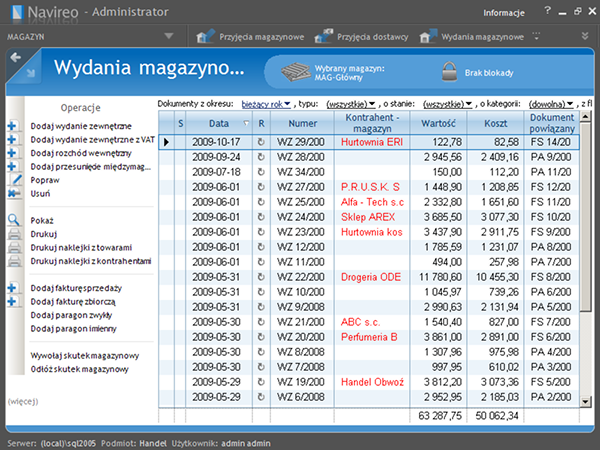Image resolution: width=600 pixels, height=450 pixels.
Task: Click the plus icon for Dodaj wydanie zewnętrzne
Action: 14,127
